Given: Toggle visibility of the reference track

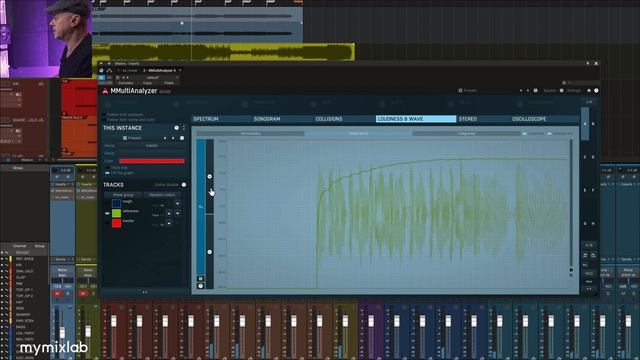Looking at the screenshot, I should click(107, 213).
